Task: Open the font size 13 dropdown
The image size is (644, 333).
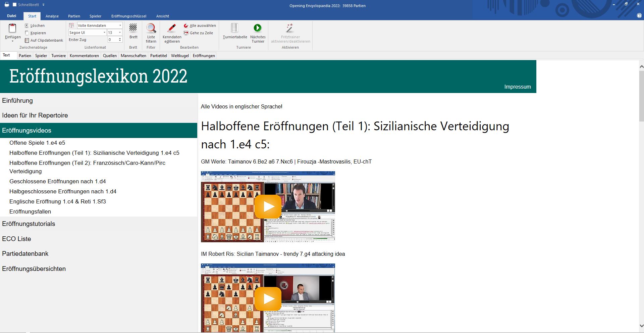Action: (120, 33)
